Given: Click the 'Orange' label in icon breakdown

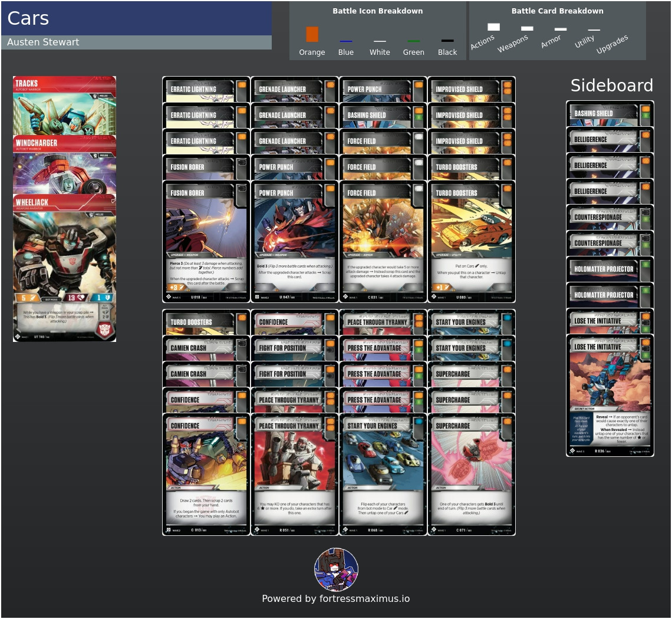Looking at the screenshot, I should click(312, 52).
